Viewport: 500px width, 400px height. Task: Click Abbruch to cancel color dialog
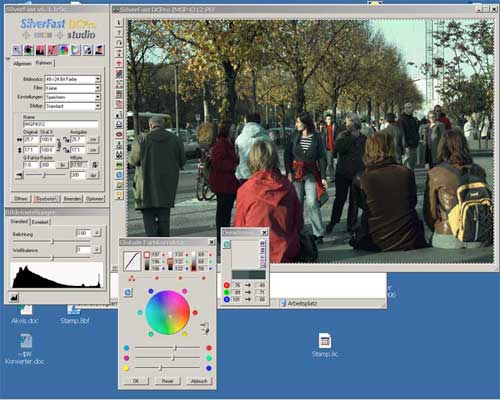(x=199, y=381)
